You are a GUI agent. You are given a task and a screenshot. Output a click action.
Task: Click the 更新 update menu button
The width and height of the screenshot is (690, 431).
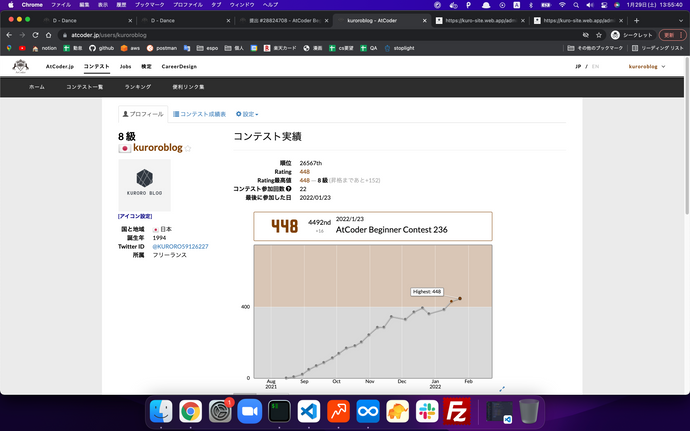[672, 35]
